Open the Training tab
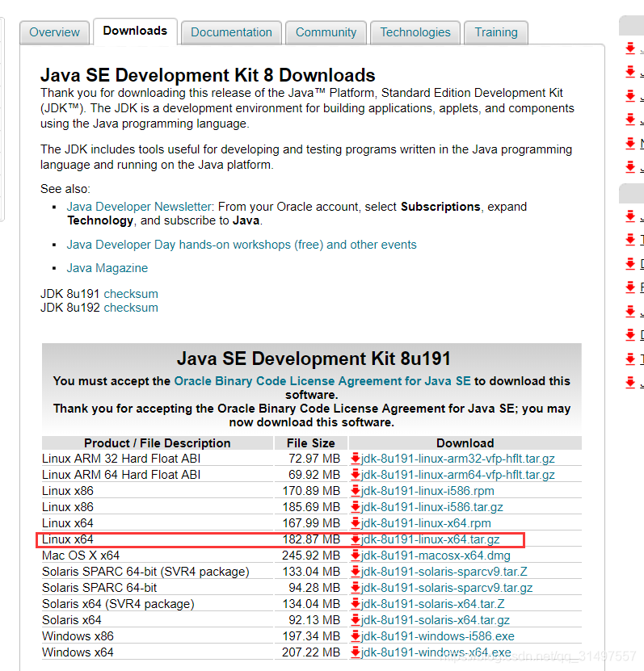The height and width of the screenshot is (671, 644). point(496,32)
